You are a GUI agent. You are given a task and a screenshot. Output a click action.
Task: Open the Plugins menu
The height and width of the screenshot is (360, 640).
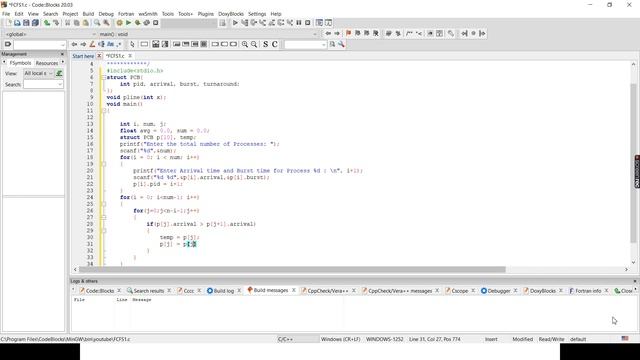point(206,14)
